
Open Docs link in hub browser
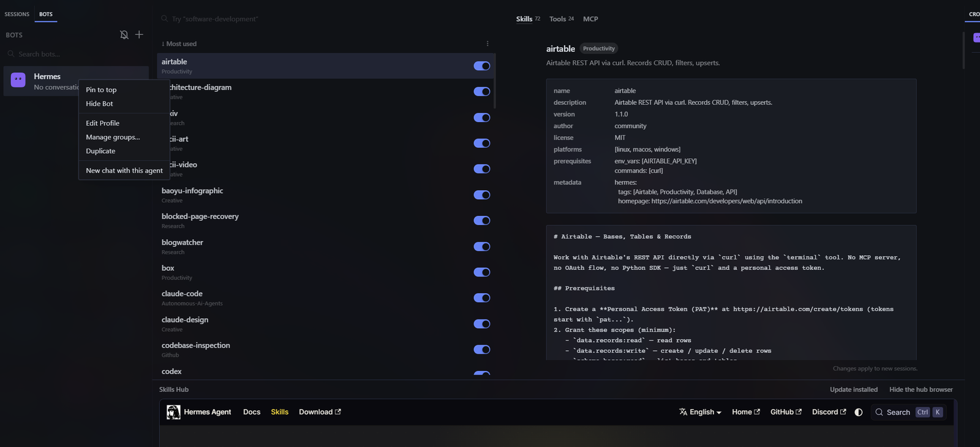click(252, 412)
